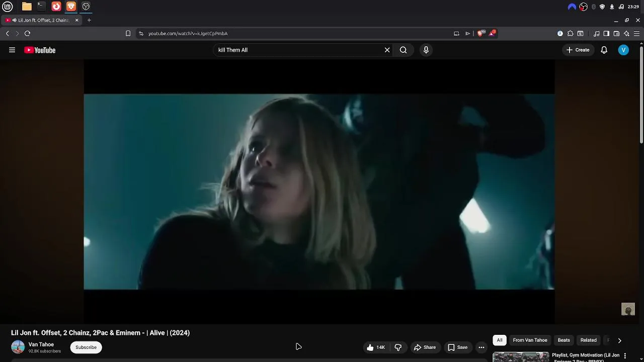The width and height of the screenshot is (644, 362).
Task: Go back in browser history
Action: (8, 33)
